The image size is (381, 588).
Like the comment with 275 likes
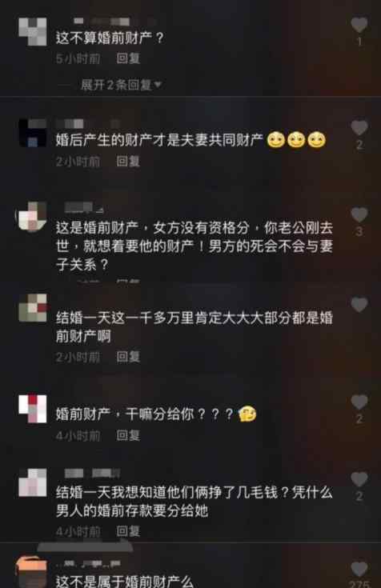pos(359,569)
